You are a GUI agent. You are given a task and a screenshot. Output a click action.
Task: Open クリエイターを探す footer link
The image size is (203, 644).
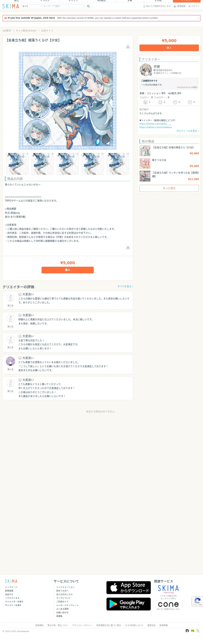(x=14, y=602)
